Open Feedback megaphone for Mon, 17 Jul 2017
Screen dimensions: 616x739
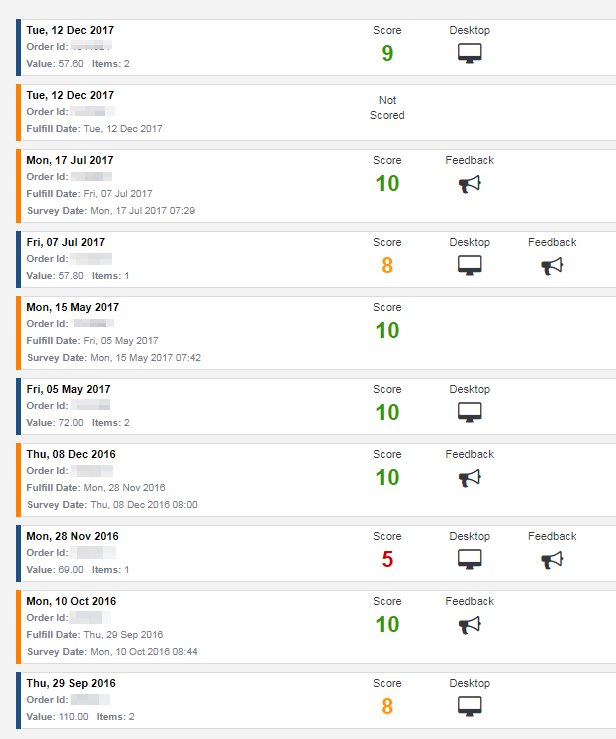tap(469, 184)
